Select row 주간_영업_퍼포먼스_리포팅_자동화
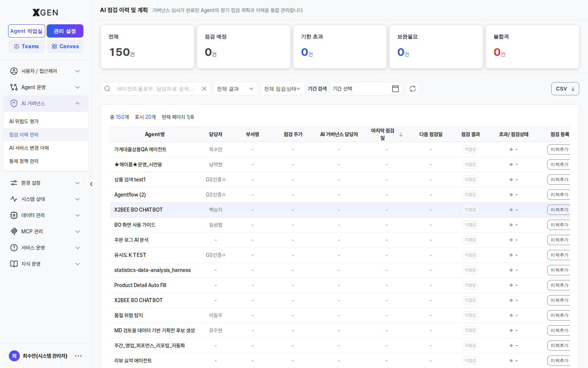This screenshot has width=588, height=368. 340,346
